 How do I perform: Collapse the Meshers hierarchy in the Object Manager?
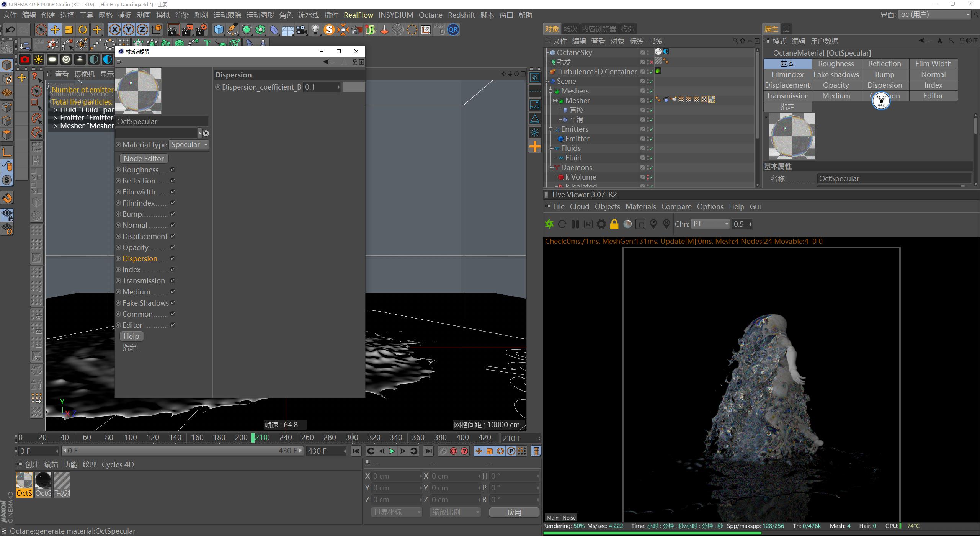551,91
